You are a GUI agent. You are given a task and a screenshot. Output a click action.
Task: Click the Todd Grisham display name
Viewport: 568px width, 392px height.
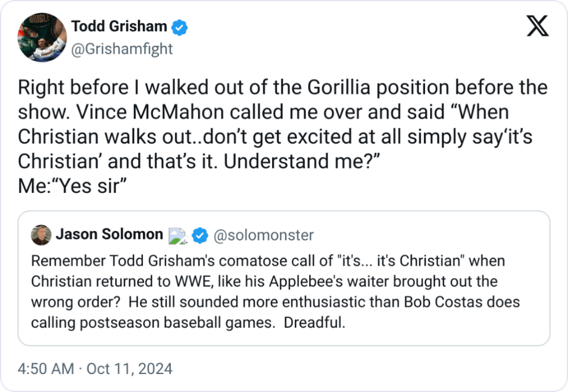coord(119,26)
